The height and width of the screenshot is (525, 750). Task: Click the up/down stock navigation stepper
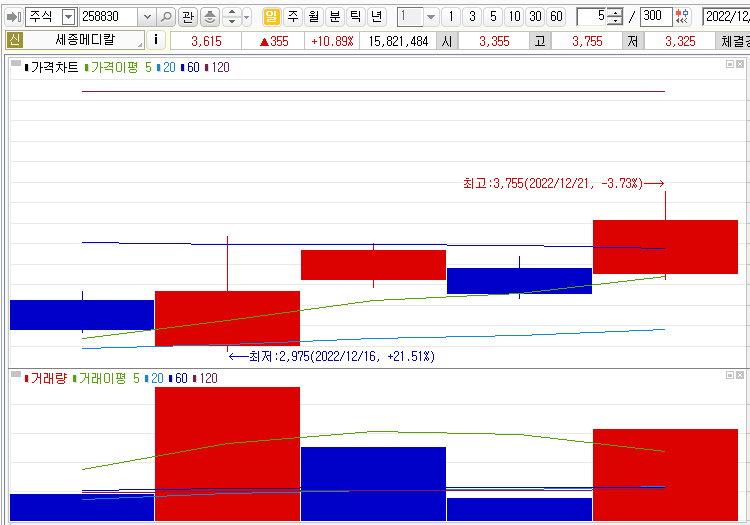pyautogui.click(x=232, y=17)
